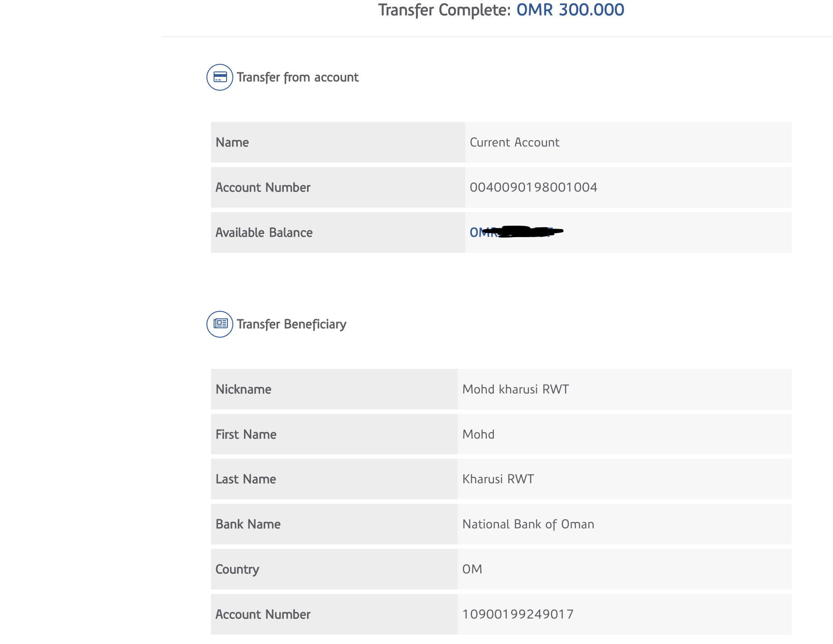Image resolution: width=833 pixels, height=644 pixels.
Task: Click the Transfer Complete OMR 300.000 amount
Action: (570, 10)
